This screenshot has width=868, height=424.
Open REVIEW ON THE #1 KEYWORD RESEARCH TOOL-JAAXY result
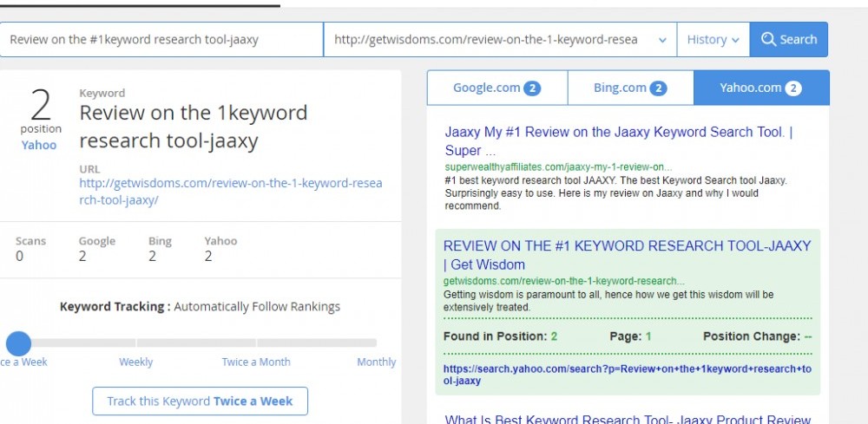[x=628, y=255]
